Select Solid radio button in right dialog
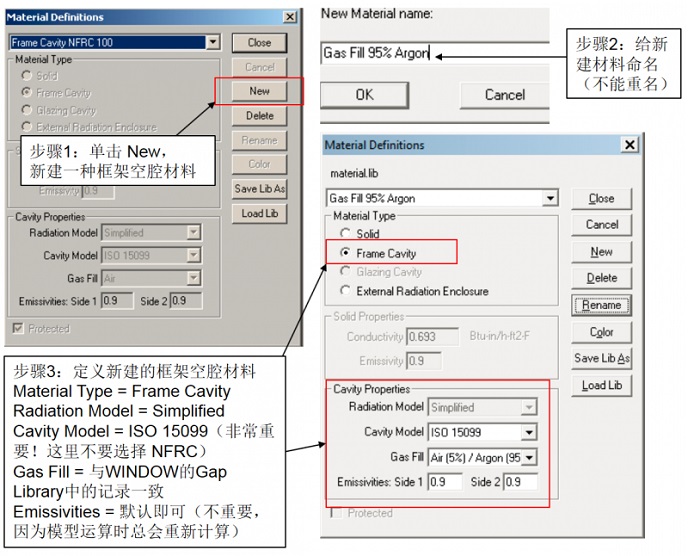Screen dimensions: 688x556 (x=345, y=233)
